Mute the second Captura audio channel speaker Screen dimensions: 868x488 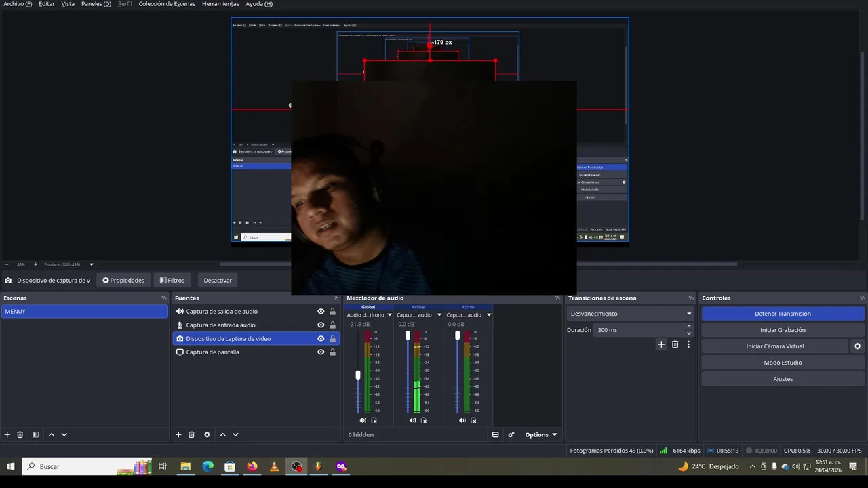coord(412,420)
